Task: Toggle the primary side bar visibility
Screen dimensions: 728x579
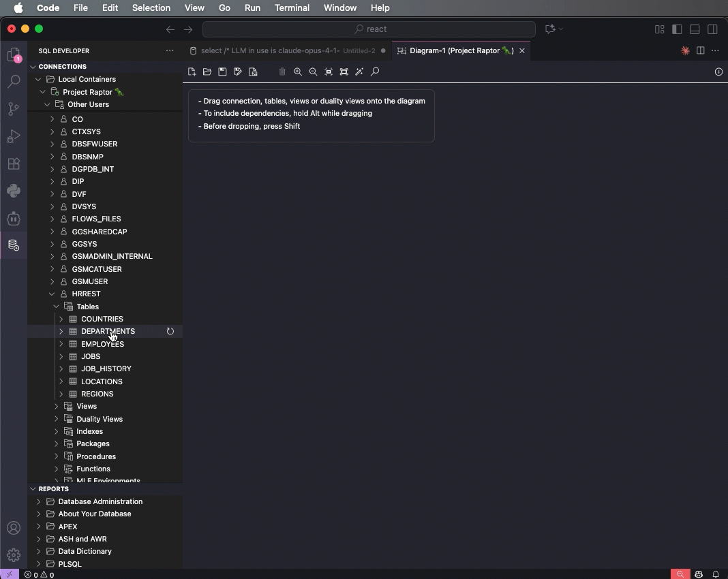Action: tap(677, 29)
